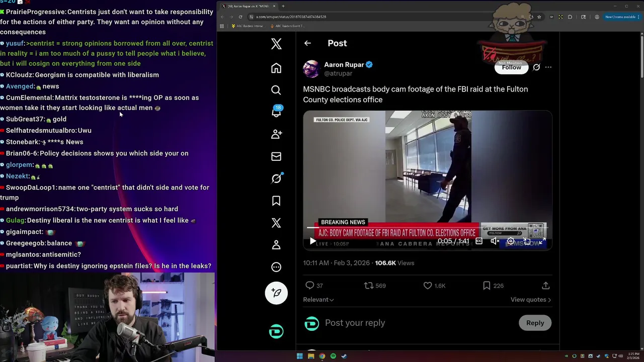Click the compose Post button
Image resolution: width=644 pixels, height=362 pixels.
point(276,293)
